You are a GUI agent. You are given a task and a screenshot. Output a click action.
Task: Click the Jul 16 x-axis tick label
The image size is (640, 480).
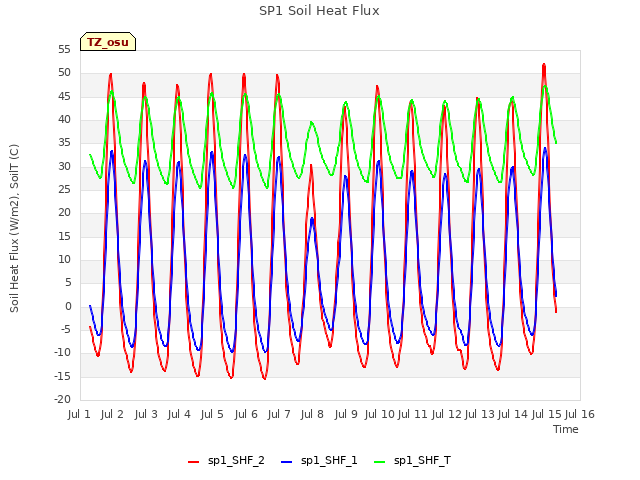580,414
